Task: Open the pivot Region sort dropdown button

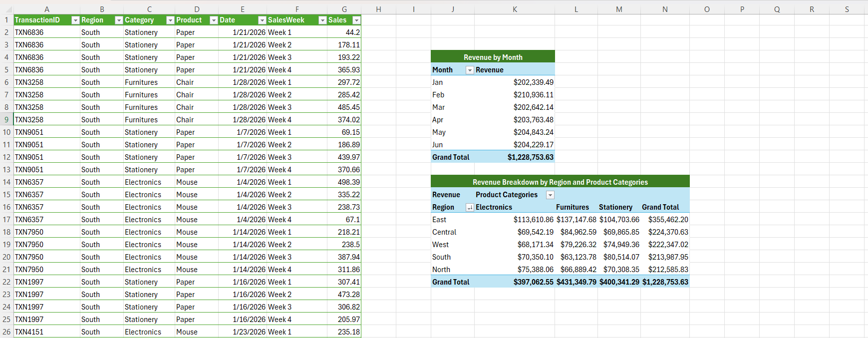Action: [x=470, y=208]
